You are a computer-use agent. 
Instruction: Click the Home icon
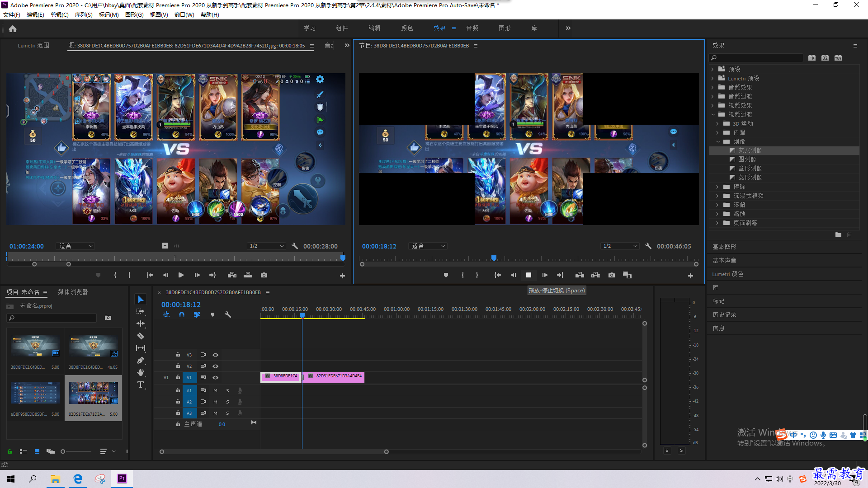(x=13, y=28)
